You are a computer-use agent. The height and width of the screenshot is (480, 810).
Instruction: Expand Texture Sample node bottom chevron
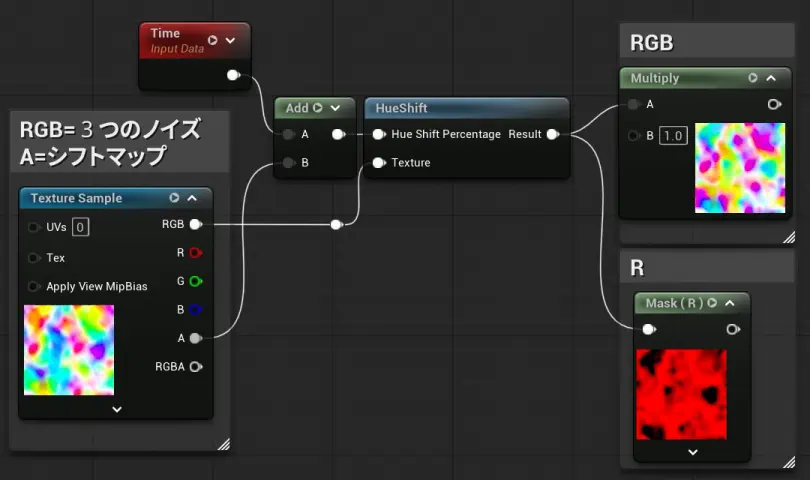pos(116,408)
